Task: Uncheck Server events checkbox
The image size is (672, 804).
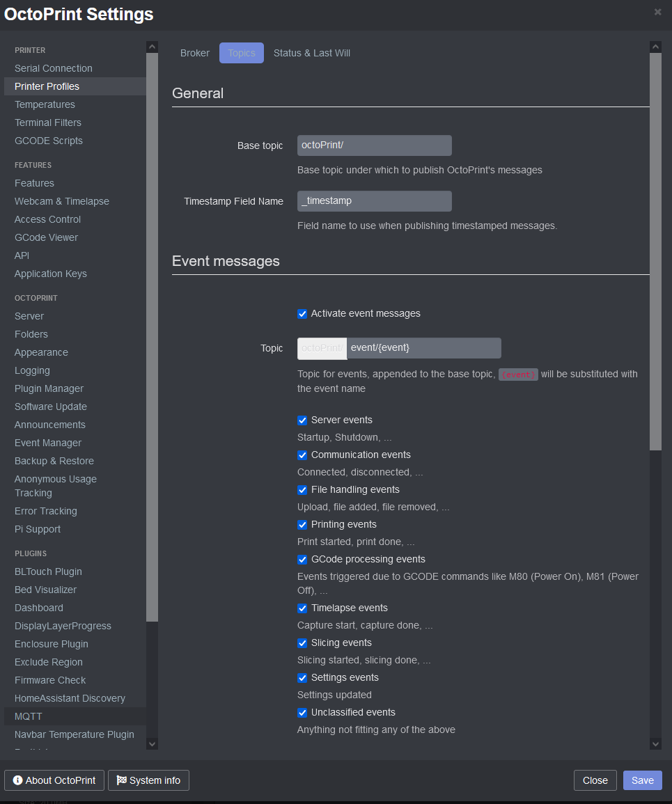Action: (x=302, y=420)
